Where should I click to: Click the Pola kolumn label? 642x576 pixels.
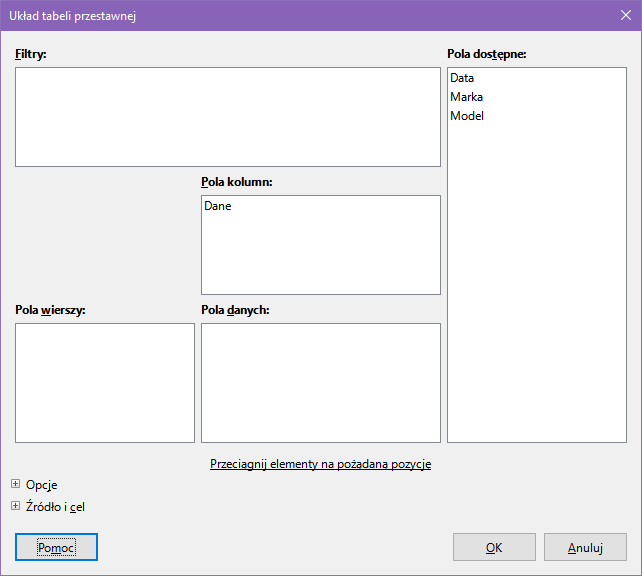237,182
